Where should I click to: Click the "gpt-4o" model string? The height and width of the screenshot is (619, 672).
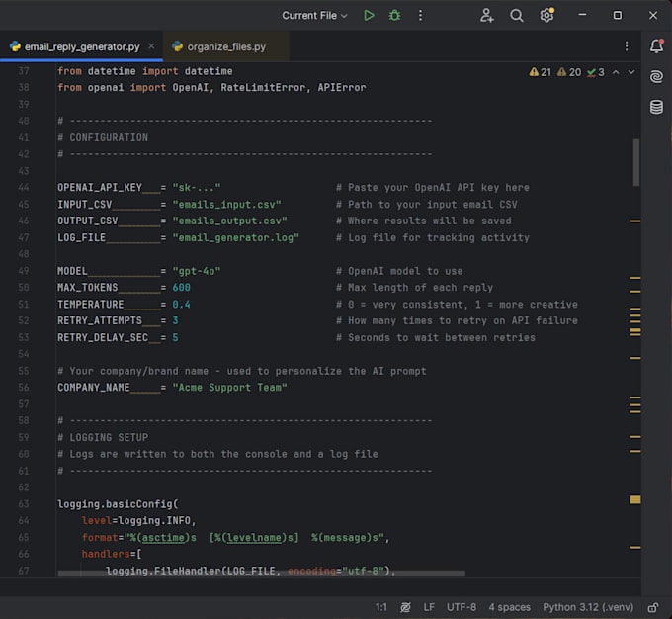click(x=197, y=271)
